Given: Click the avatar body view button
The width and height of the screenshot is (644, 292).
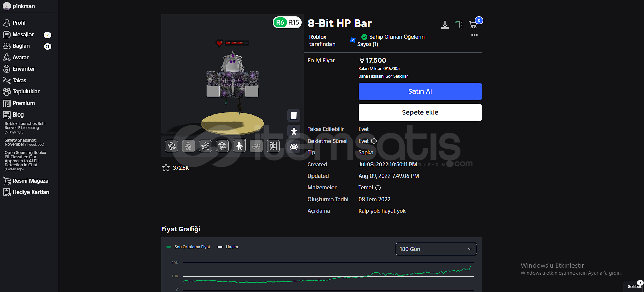Looking at the screenshot, I should point(294,131).
